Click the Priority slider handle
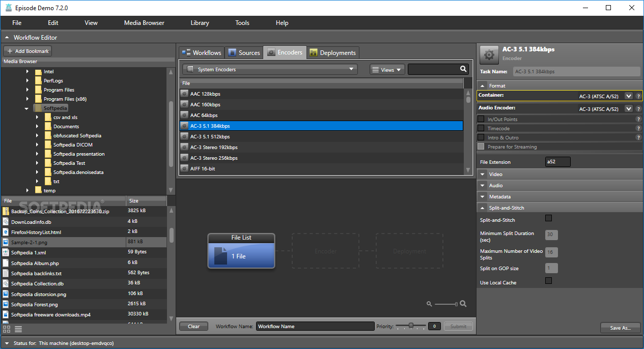This screenshot has width=644, height=349. tap(410, 326)
